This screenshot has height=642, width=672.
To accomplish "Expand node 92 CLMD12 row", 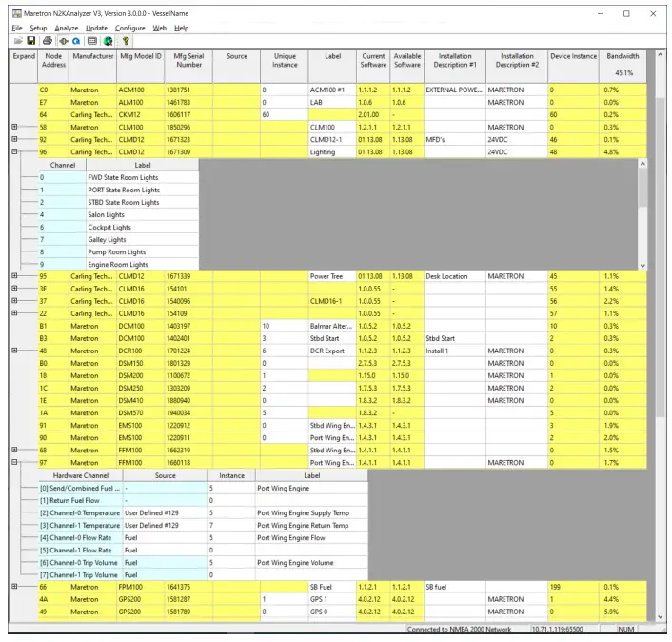I will tap(14, 139).
